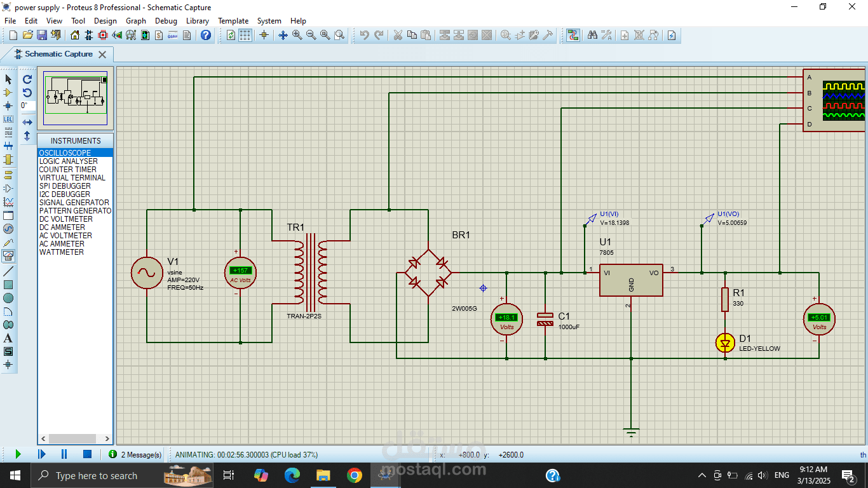Open Chrome from the taskbar
This screenshot has width=868, height=488.
point(355,475)
